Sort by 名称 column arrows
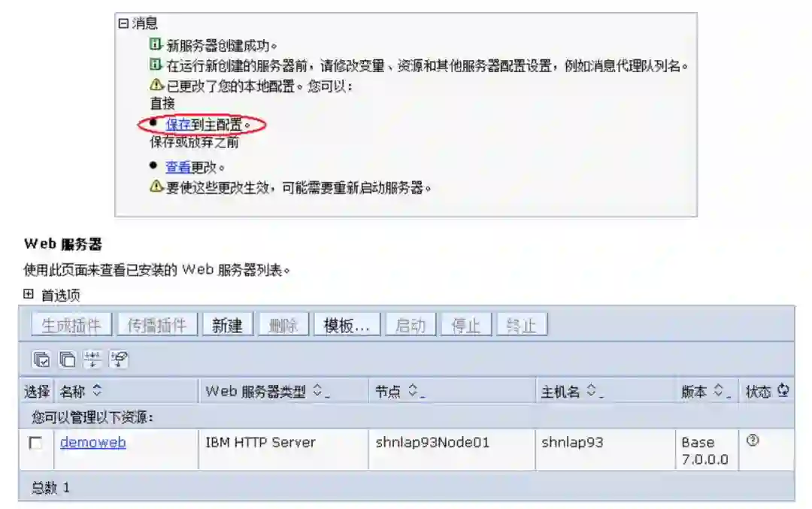Screen dimensions: 812x509 97,391
